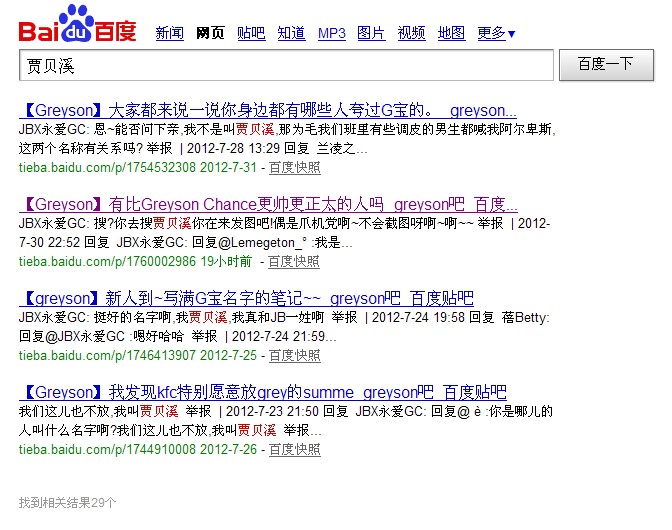
Task: Open result about 夸过G宝的 people
Action: 268,111
